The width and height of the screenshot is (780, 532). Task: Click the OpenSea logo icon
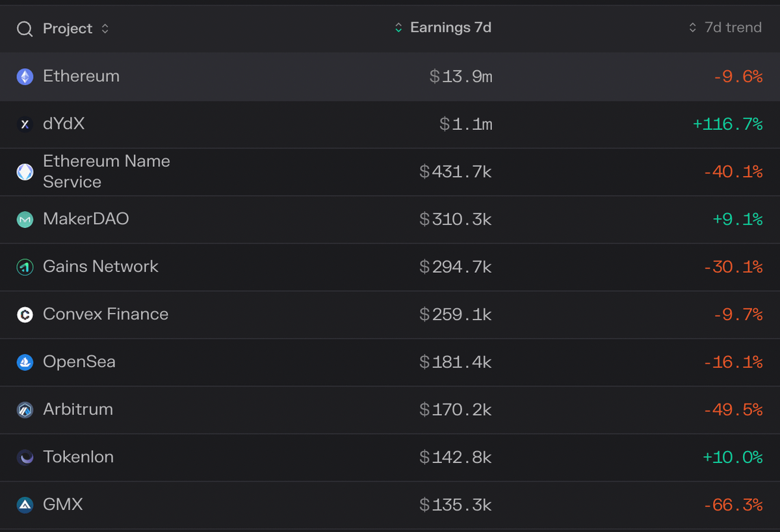[25, 362]
